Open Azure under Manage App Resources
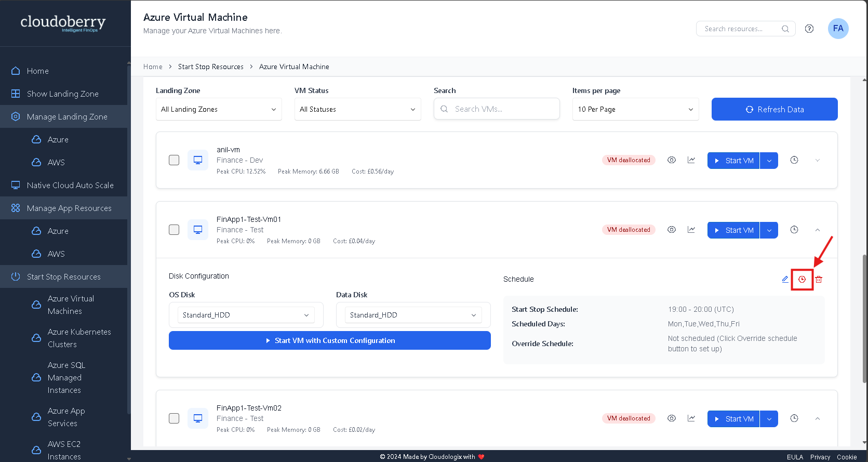868x462 pixels. [63, 231]
